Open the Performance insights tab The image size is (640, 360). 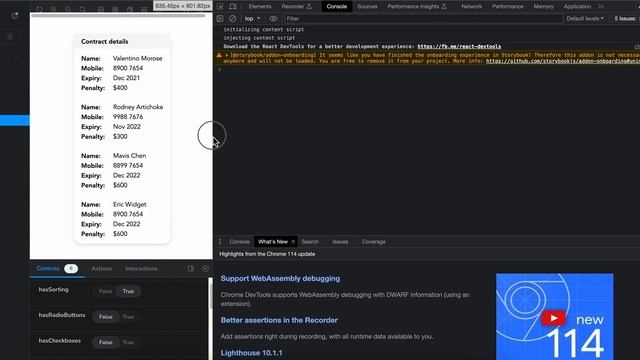point(417,7)
